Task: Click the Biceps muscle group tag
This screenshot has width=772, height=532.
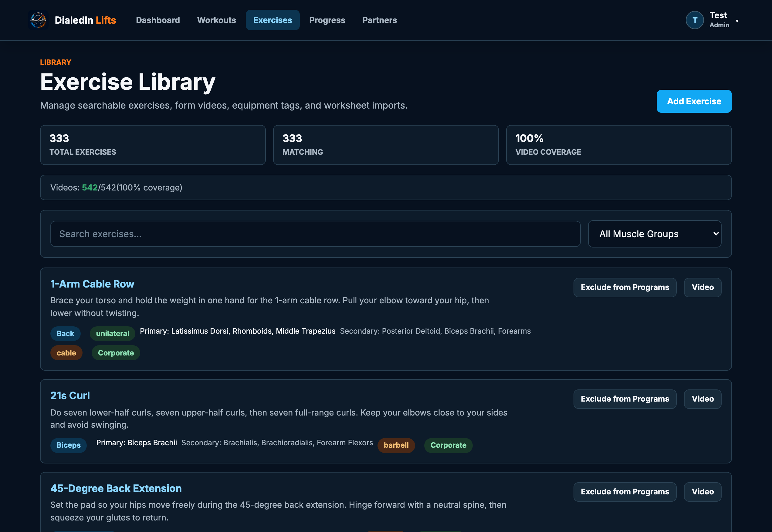Action: (x=68, y=445)
